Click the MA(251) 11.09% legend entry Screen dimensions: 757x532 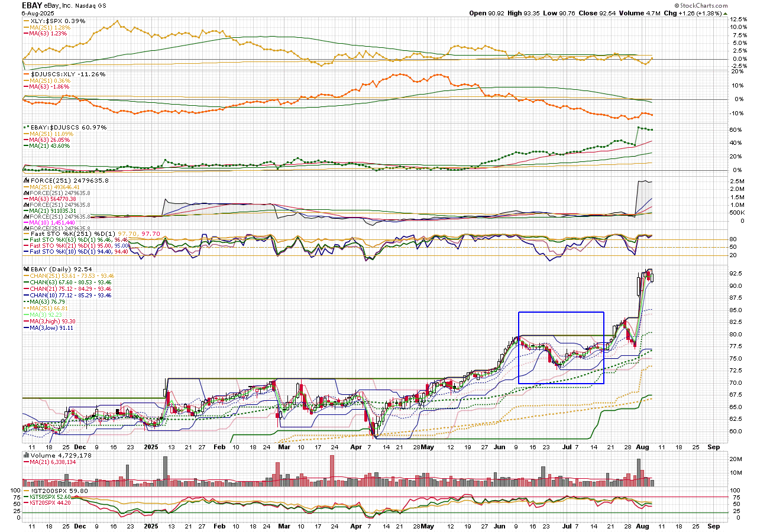pos(48,134)
